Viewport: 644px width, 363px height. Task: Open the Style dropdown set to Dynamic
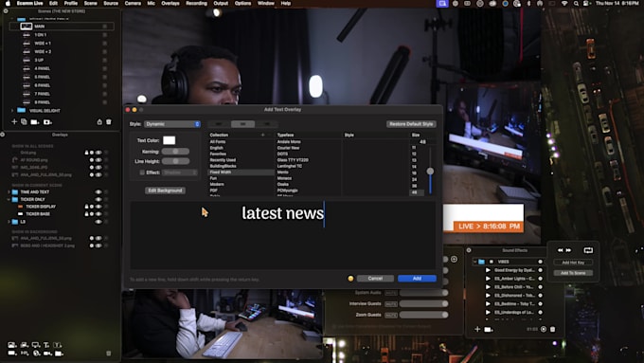click(x=172, y=124)
